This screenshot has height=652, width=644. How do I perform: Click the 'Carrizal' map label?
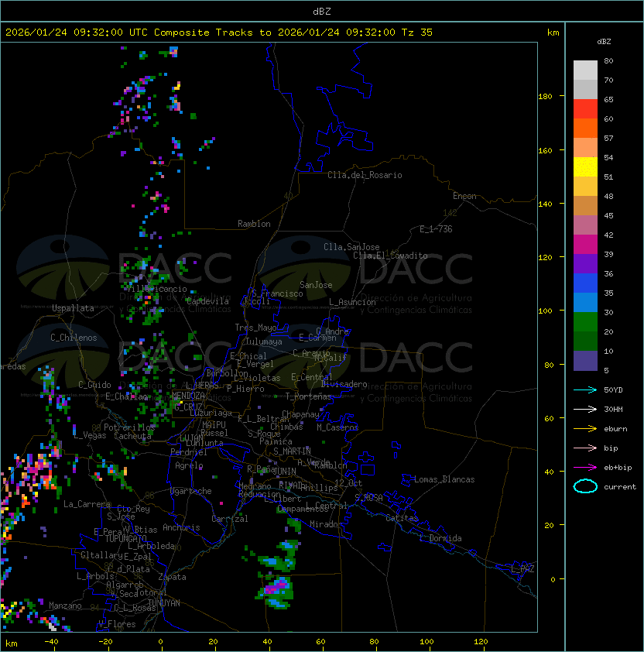click(230, 519)
